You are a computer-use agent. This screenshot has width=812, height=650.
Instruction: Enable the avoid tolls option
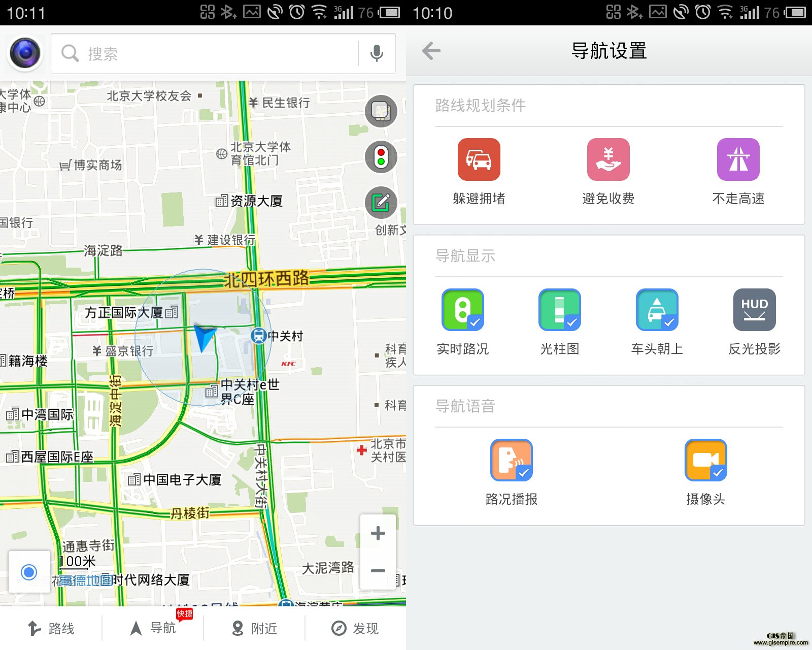[608, 159]
